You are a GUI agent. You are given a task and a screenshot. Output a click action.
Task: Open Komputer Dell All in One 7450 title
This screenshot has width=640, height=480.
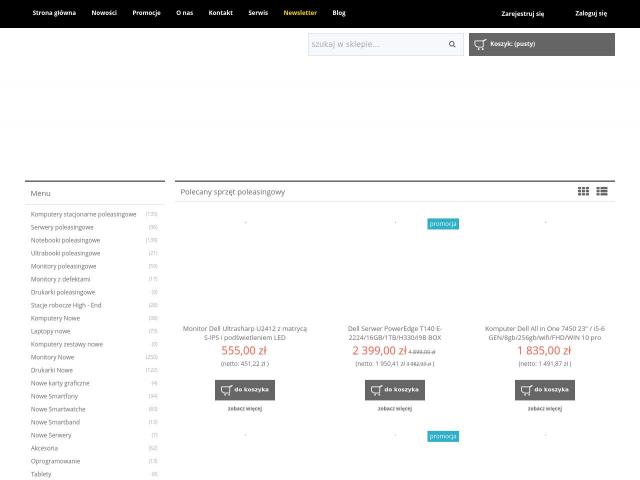tap(545, 333)
